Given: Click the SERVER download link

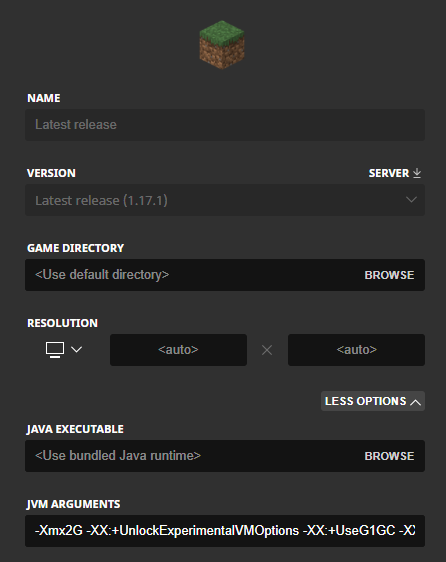Looking at the screenshot, I should point(395,173).
